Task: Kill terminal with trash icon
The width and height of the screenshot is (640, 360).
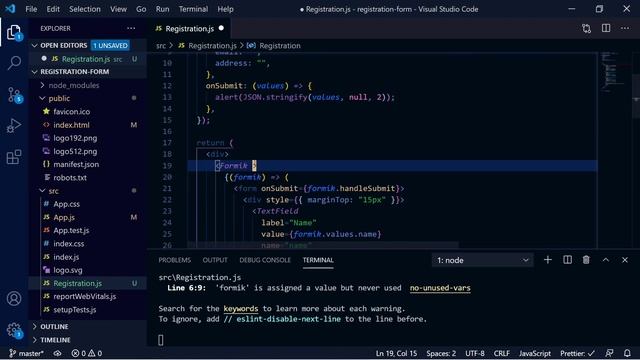Action: tap(586, 260)
